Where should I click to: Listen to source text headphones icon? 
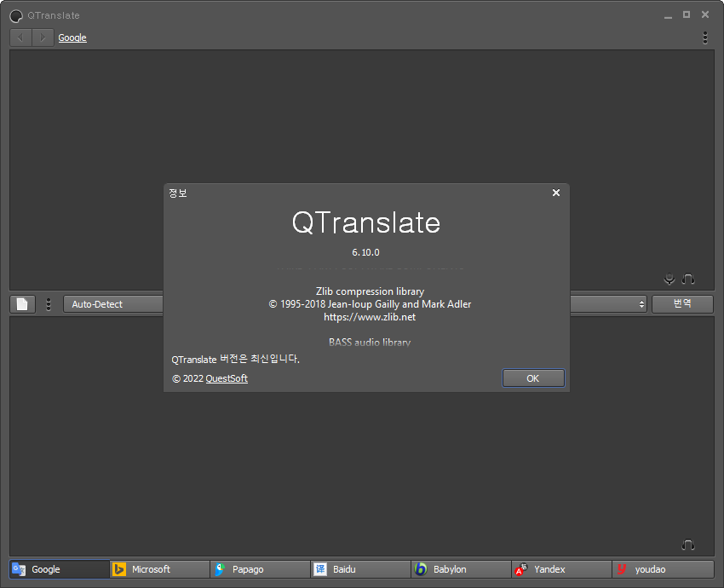[688, 279]
